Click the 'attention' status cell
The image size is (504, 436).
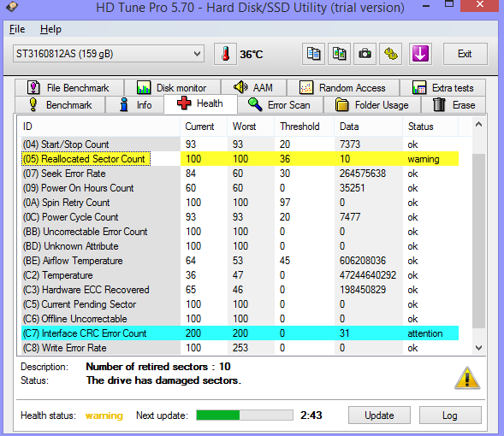[x=425, y=333]
